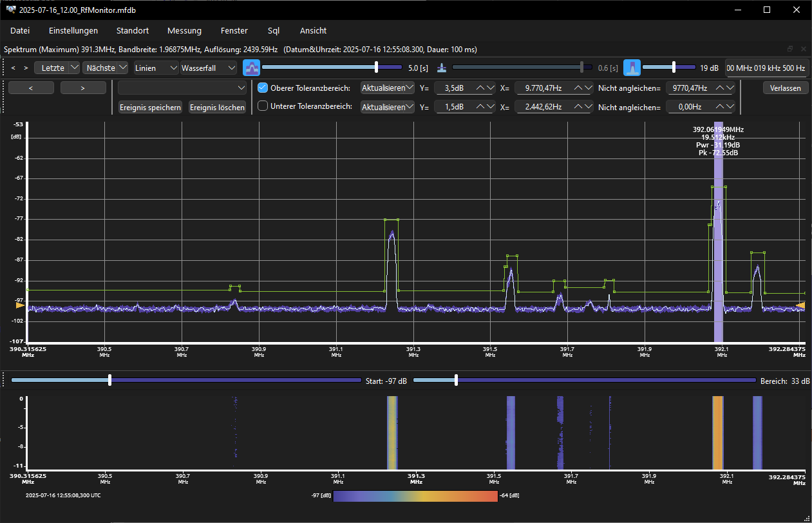Click the Ereignis speichern button

[x=150, y=107]
